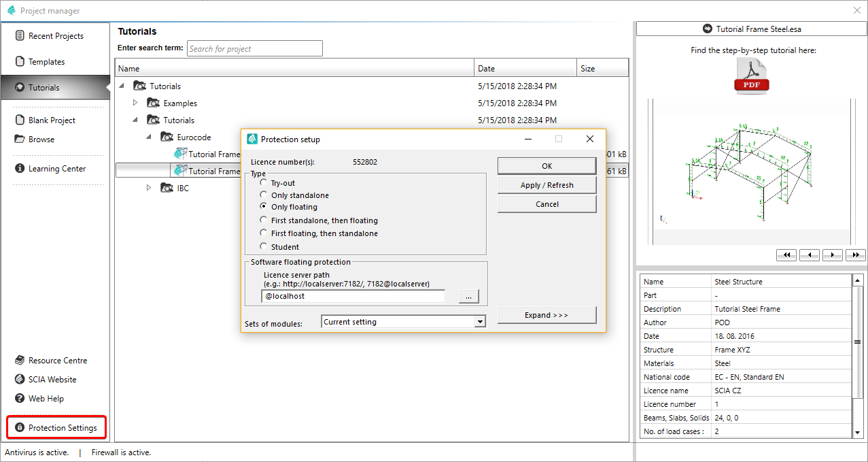Image resolution: width=868 pixels, height=462 pixels.
Task: Click the Expand >>> button
Action: [x=546, y=315]
